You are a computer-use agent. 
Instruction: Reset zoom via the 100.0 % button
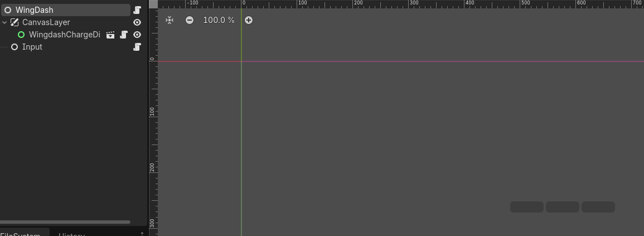click(219, 20)
